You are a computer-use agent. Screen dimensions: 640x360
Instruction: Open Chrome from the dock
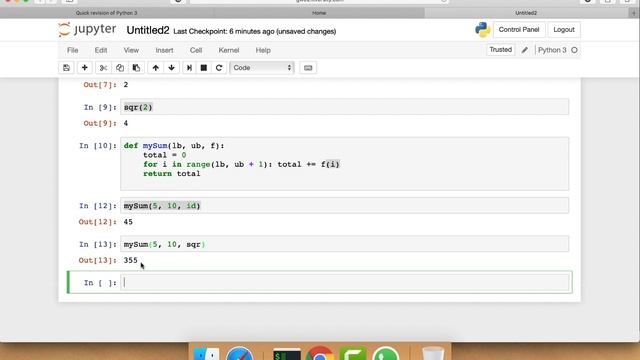(320, 354)
